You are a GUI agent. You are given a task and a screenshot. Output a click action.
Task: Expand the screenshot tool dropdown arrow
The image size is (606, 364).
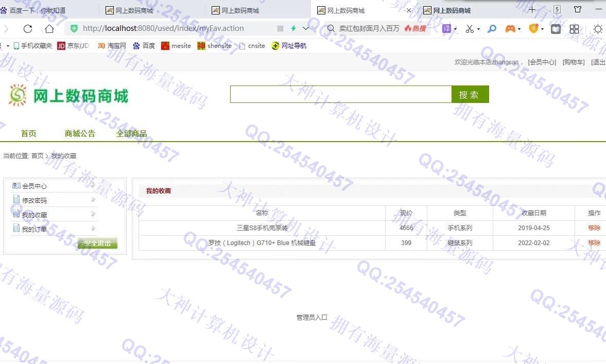click(x=478, y=29)
